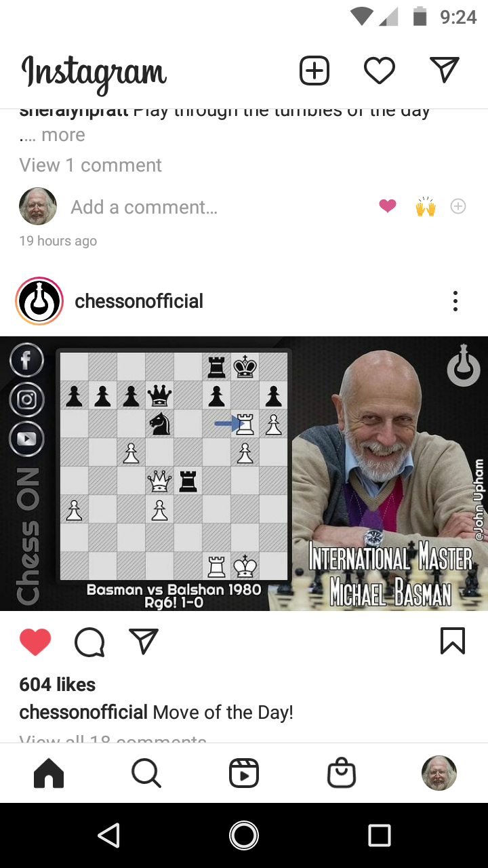Open "View 1 comment" link

coord(91,165)
